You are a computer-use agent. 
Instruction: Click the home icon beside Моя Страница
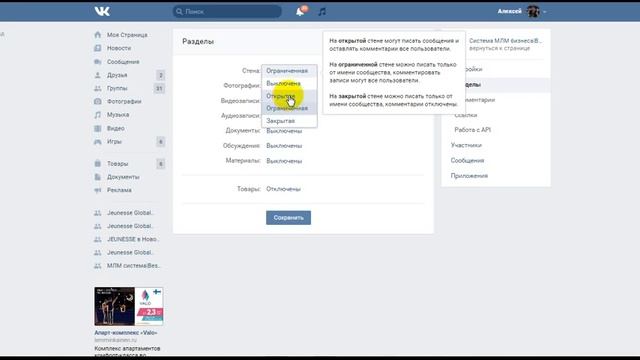(x=98, y=35)
